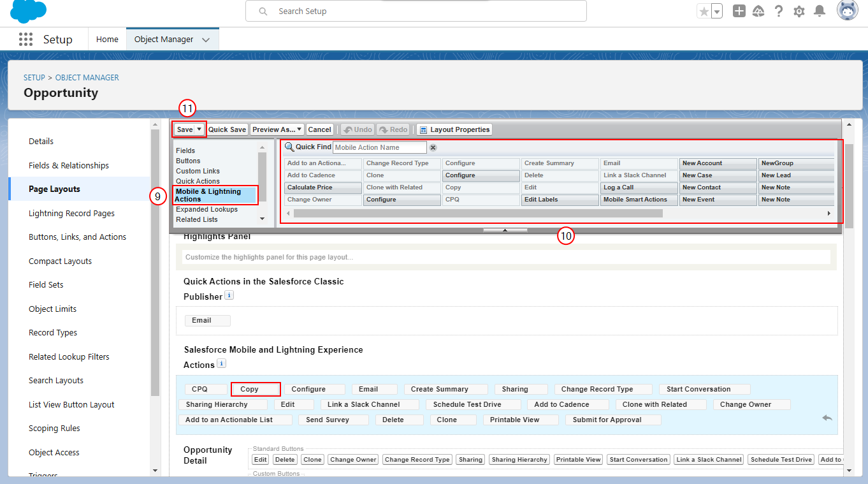Image resolution: width=868 pixels, height=484 pixels.
Task: Expand the Object Manager tab chevron
Action: [206, 40]
